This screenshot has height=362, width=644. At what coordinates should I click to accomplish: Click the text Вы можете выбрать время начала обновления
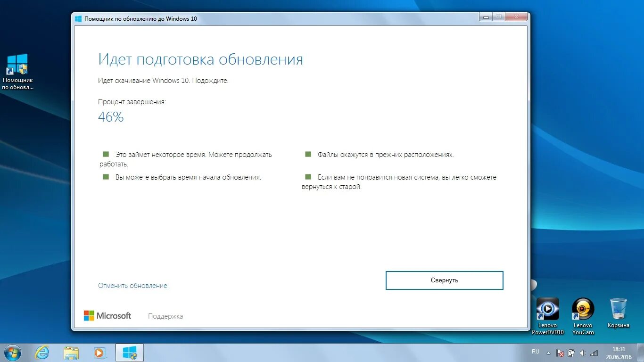[188, 177]
